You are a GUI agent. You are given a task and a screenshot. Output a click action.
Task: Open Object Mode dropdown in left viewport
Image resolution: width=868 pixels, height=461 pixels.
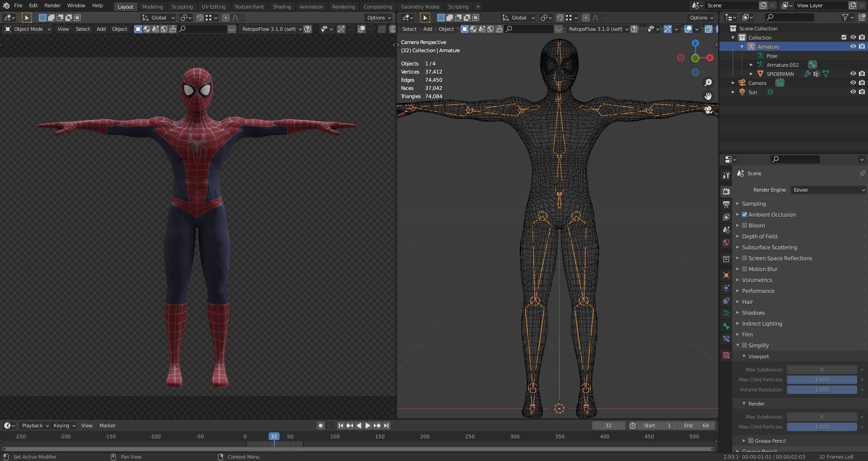[x=28, y=29]
